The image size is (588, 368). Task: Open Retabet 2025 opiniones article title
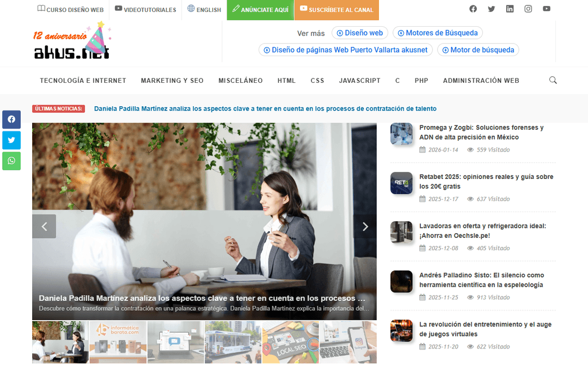pyautogui.click(x=486, y=182)
